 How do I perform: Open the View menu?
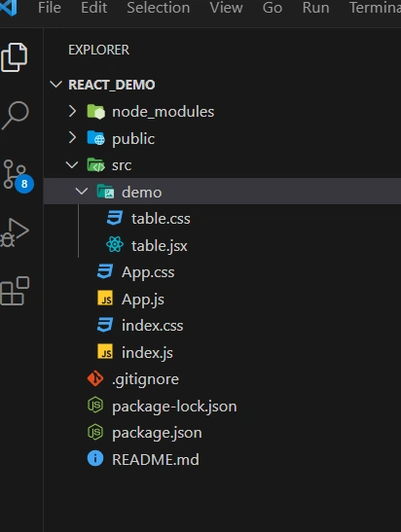pyautogui.click(x=226, y=8)
